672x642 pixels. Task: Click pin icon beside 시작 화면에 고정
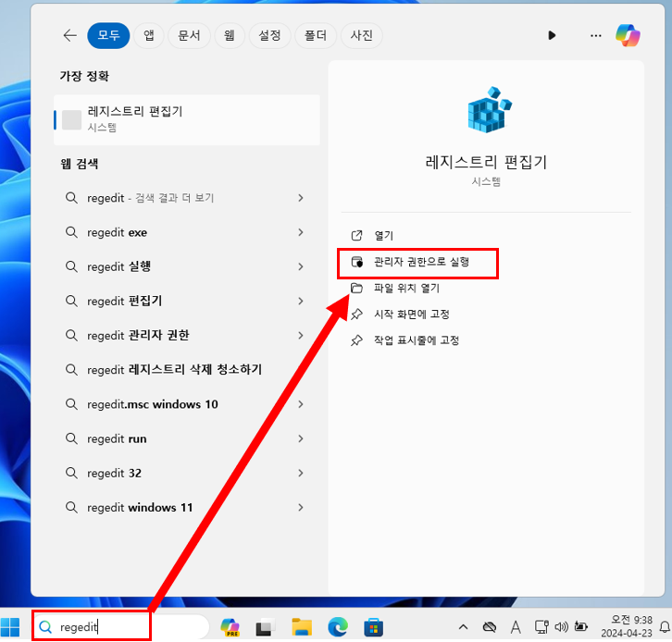click(356, 315)
